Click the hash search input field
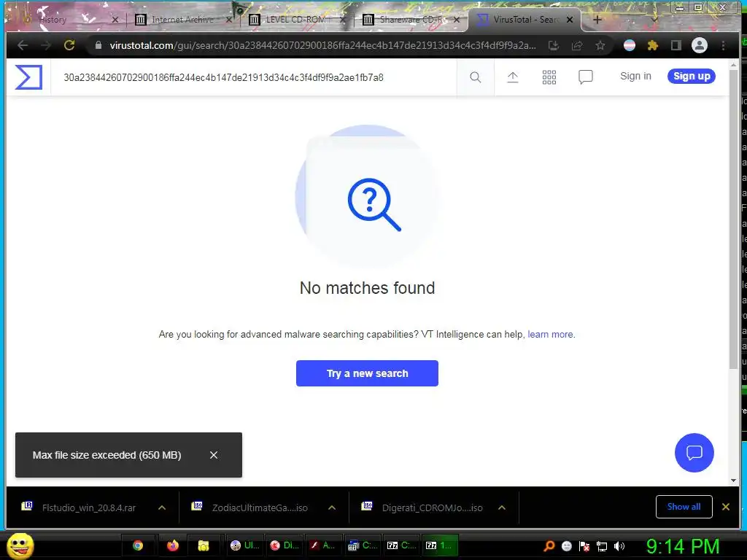 point(253,77)
